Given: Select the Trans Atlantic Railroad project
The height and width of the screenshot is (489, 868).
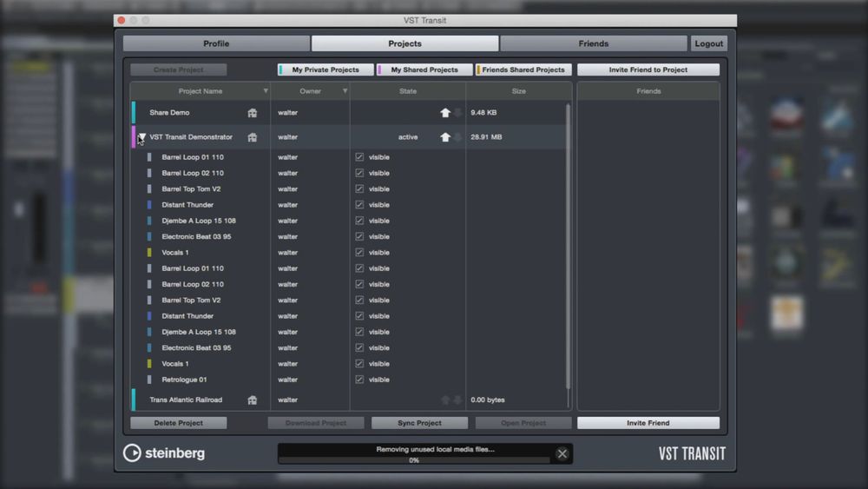Looking at the screenshot, I should click(x=186, y=400).
